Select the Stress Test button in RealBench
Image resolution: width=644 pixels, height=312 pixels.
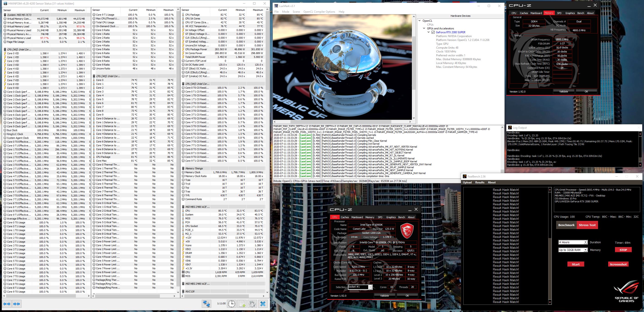(x=587, y=225)
